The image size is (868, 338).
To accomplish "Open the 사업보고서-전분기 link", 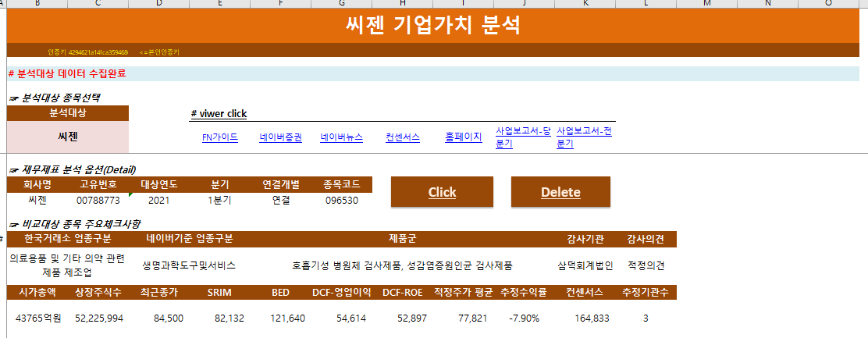I will pyautogui.click(x=585, y=137).
